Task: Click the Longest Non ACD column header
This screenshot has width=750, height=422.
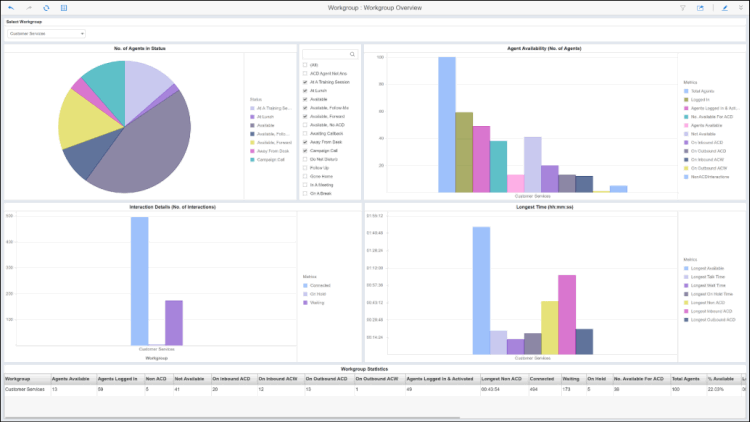Action: [x=500, y=380]
